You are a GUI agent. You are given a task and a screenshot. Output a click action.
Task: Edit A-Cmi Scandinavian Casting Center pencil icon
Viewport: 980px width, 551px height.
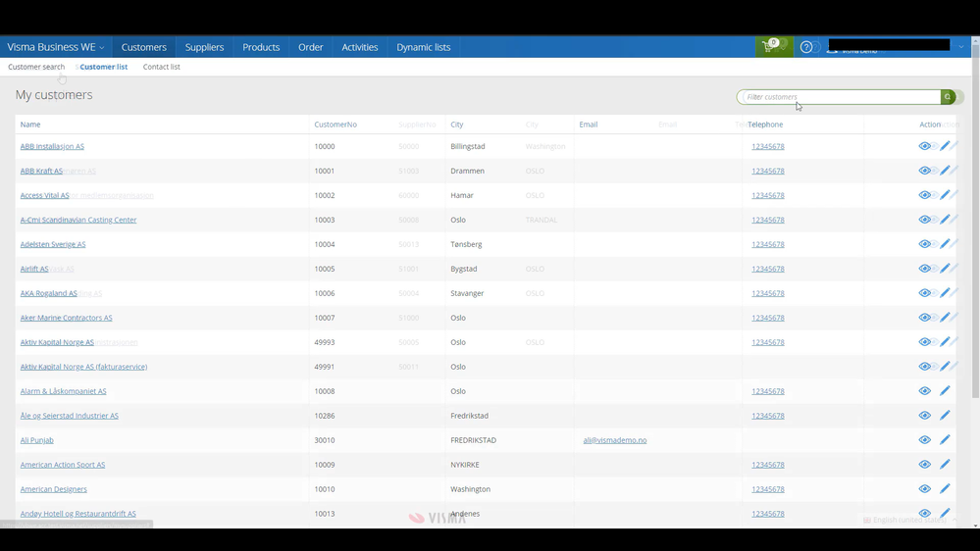coord(945,220)
